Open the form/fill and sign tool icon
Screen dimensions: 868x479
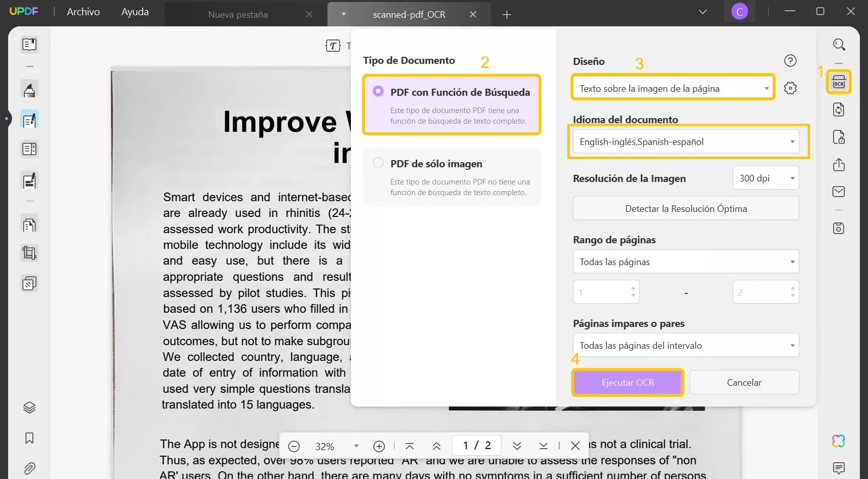click(29, 180)
